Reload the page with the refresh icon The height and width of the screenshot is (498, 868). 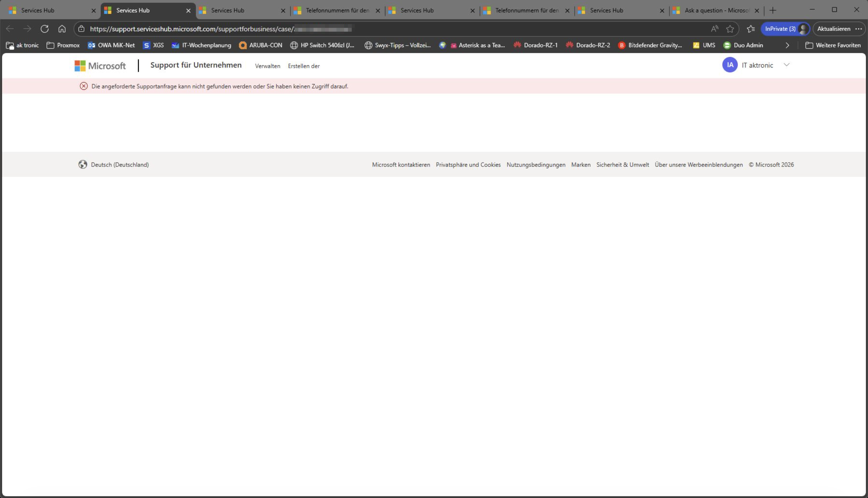(x=45, y=29)
